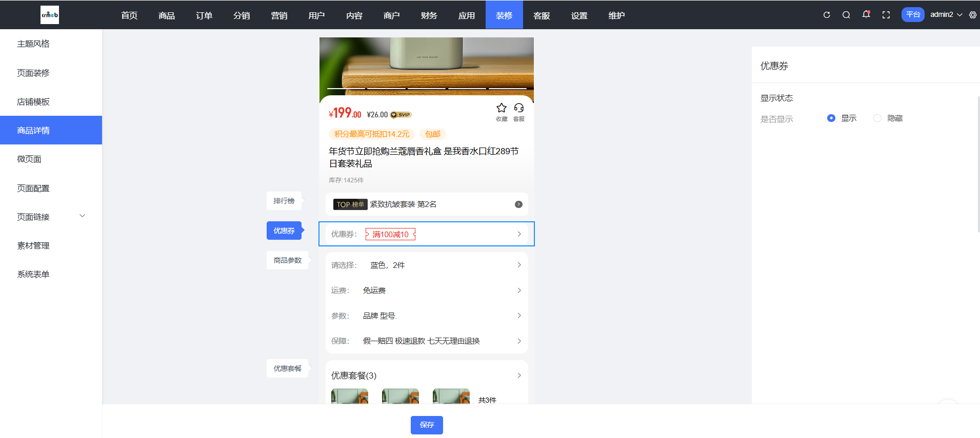Image resolution: width=980 pixels, height=438 pixels.
Task: Select the 显示 radio option
Action: 831,118
